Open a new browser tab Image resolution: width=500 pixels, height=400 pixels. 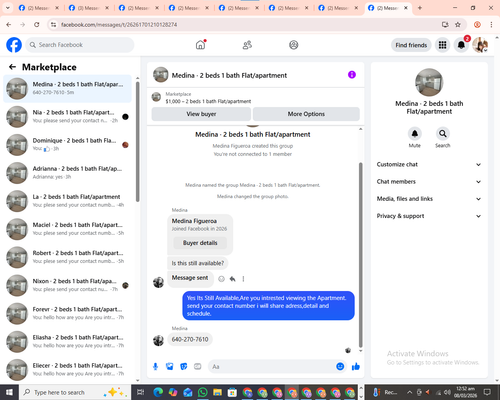[x=420, y=8]
